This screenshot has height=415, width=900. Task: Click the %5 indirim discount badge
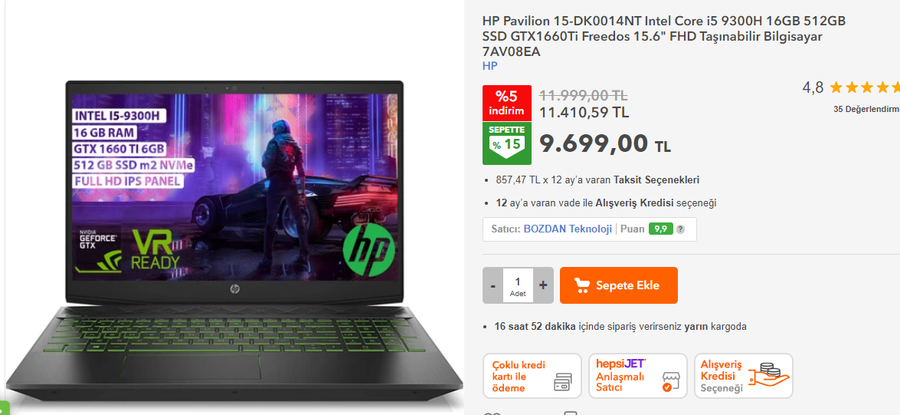[x=507, y=103]
